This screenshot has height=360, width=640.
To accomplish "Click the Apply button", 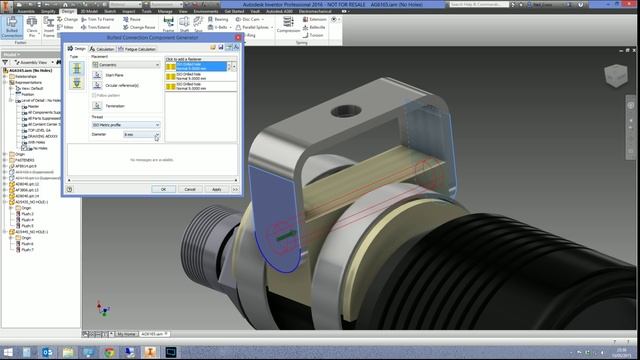I will pos(216,189).
